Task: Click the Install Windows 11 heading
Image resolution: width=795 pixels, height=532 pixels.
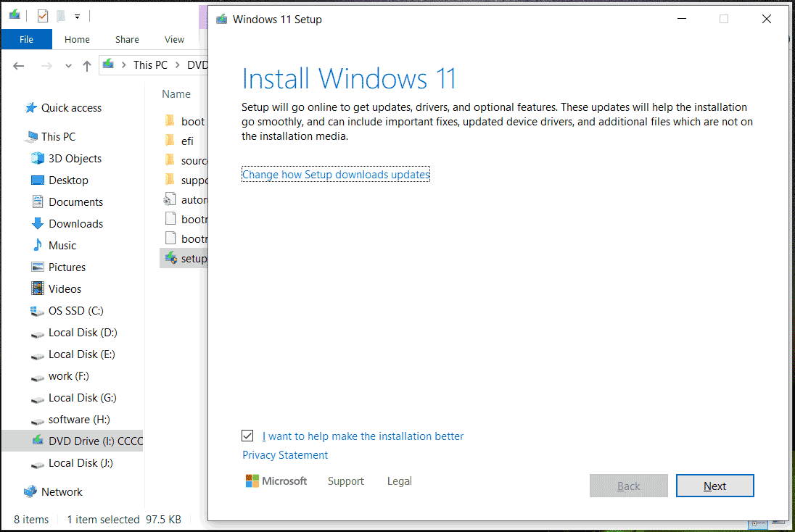Action: click(350, 78)
